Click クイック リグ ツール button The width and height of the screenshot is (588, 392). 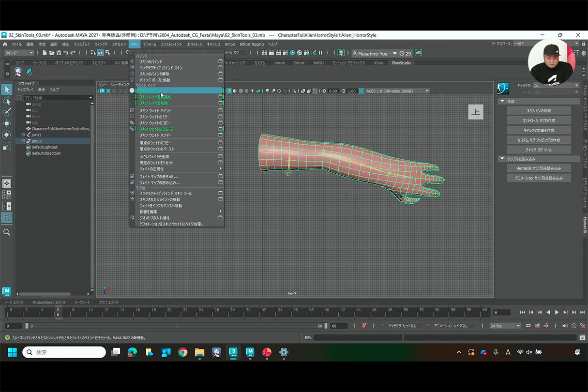[x=539, y=150]
